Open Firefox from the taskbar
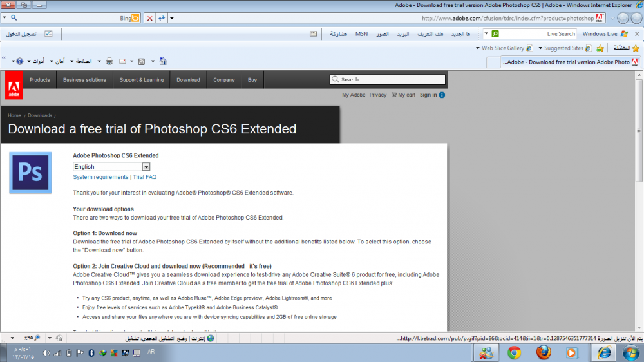 (544, 352)
